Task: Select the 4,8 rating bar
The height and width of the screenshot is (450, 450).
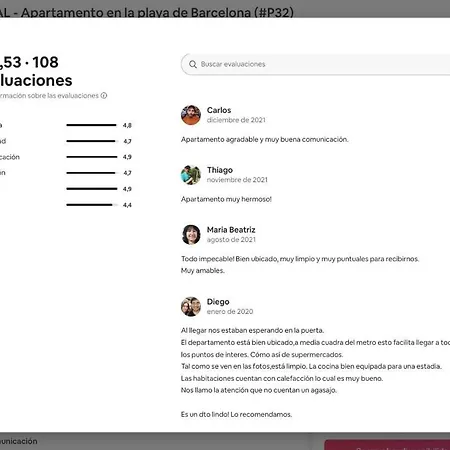Action: point(92,125)
